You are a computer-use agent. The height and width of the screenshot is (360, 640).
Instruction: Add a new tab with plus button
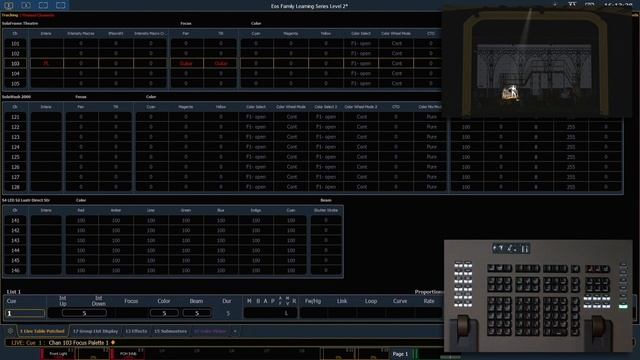tap(235, 331)
